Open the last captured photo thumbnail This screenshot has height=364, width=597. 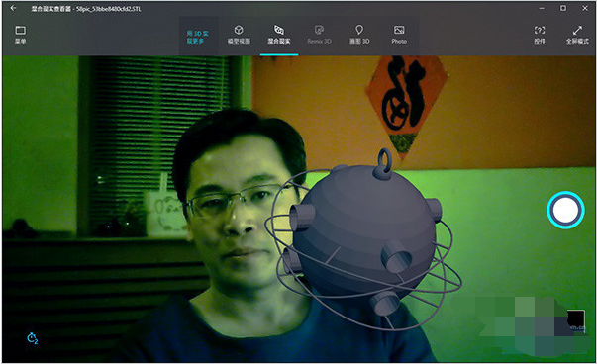click(575, 320)
